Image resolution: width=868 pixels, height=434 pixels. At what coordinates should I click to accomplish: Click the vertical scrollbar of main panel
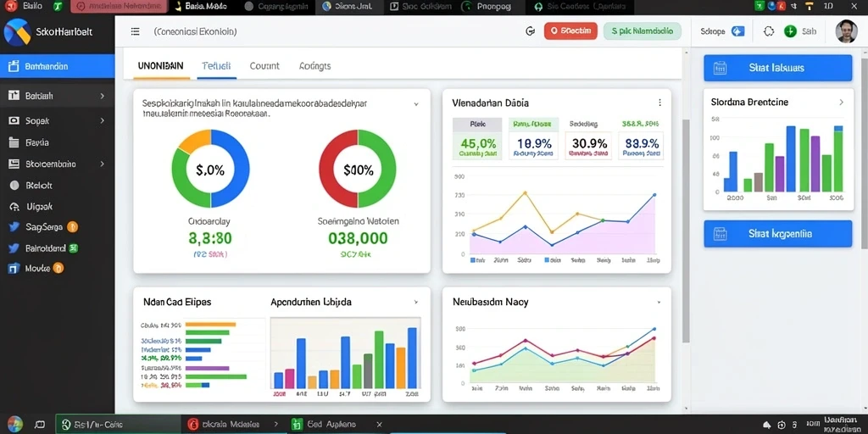point(686,230)
